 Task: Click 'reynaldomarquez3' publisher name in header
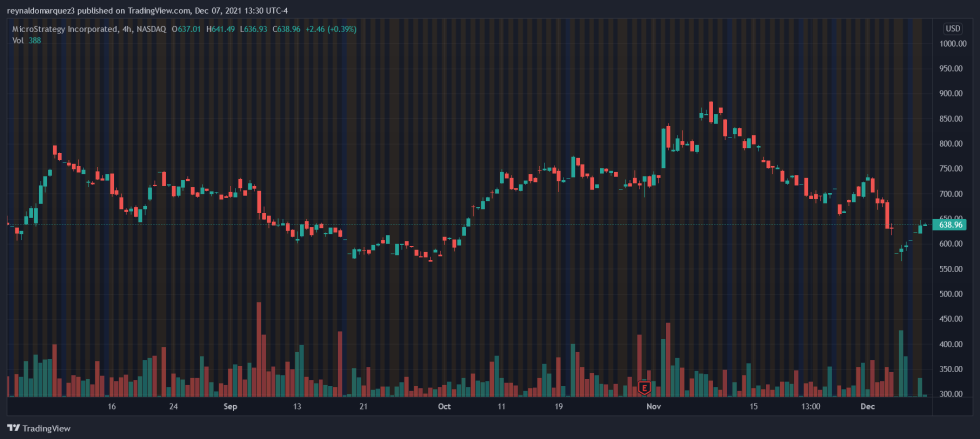point(40,11)
